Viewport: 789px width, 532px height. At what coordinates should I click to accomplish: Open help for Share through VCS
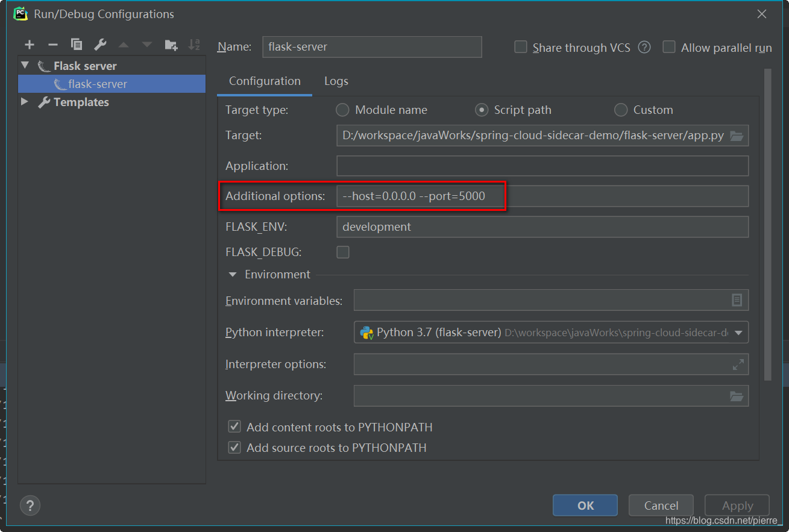tap(644, 48)
